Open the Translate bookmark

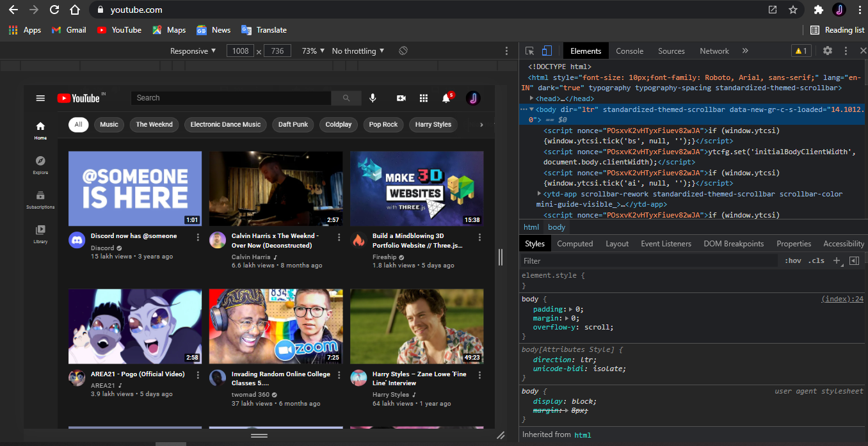click(x=264, y=30)
